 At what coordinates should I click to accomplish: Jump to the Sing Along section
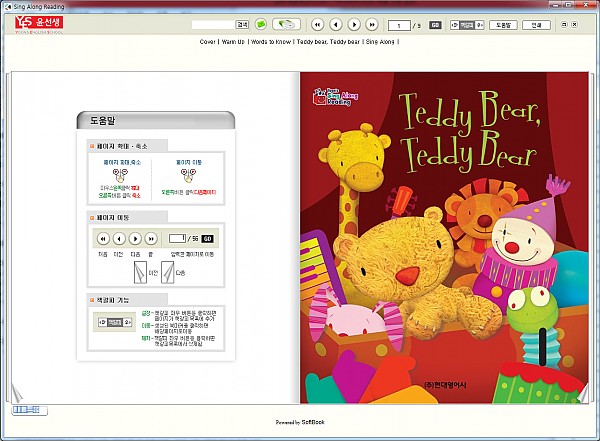pyautogui.click(x=379, y=42)
